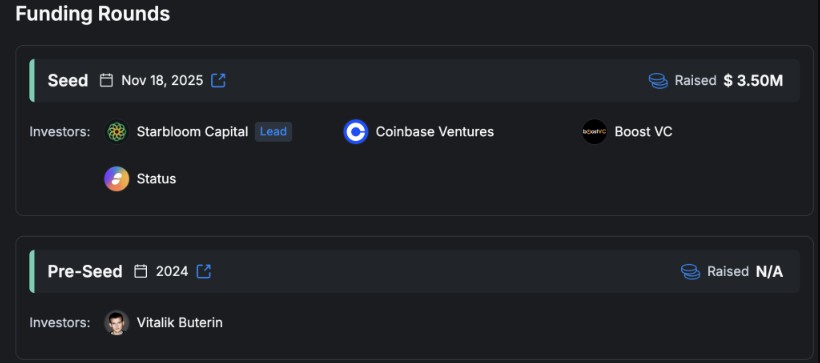Viewport: 820px width, 363px height.
Task: Open the Boost VC investor link
Action: (x=643, y=132)
